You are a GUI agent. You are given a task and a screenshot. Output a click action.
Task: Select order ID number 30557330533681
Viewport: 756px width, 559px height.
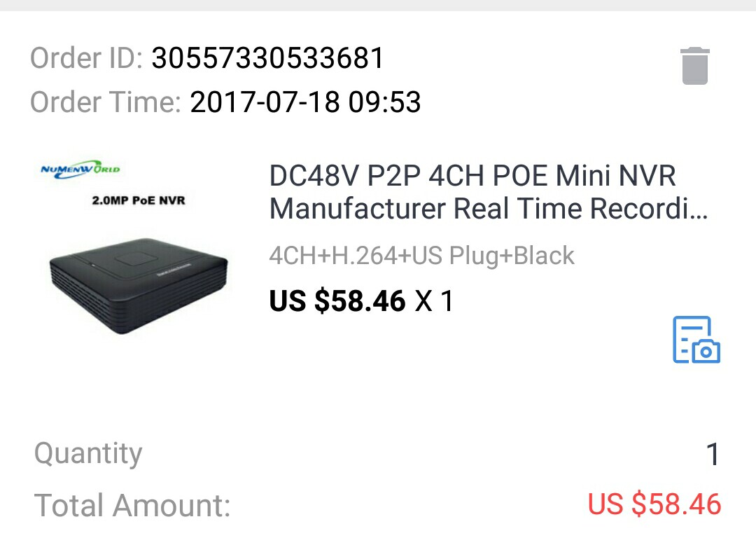pos(267,58)
